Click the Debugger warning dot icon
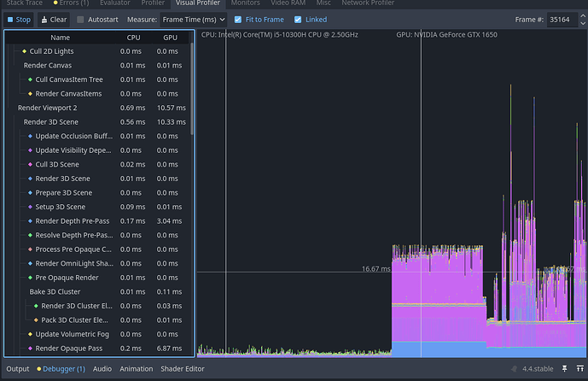Image resolution: width=588 pixels, height=381 pixels. point(38,369)
